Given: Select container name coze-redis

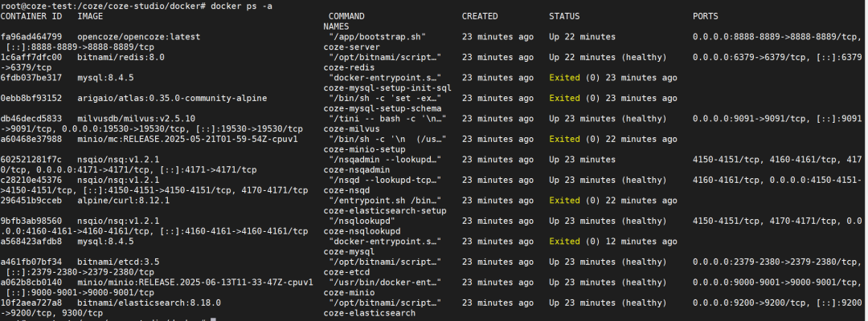Looking at the screenshot, I should 349,67.
